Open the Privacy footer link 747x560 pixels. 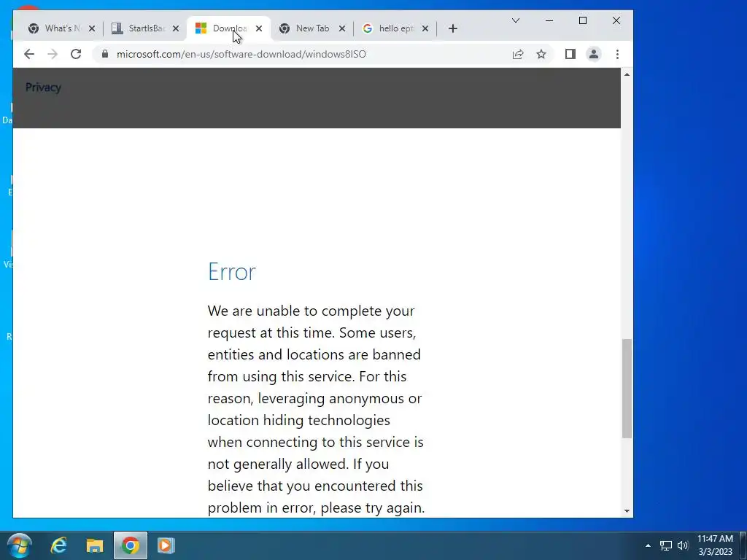click(43, 87)
